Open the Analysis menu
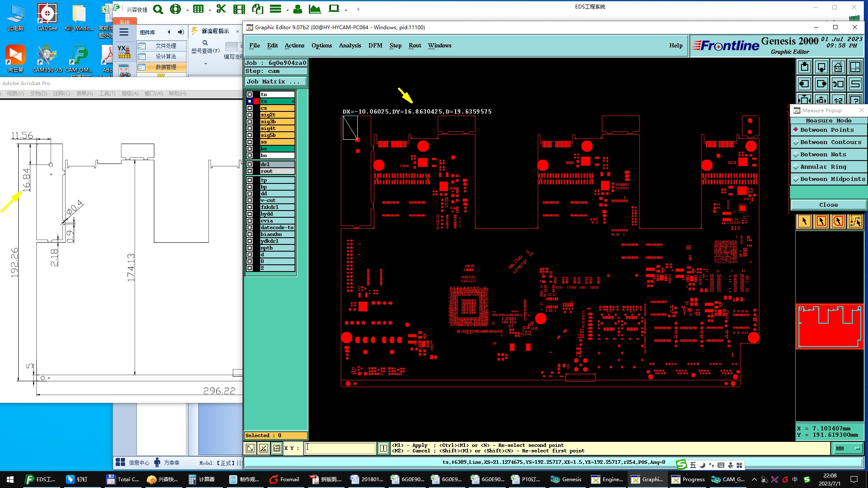Image resolution: width=868 pixels, height=488 pixels. tap(350, 45)
